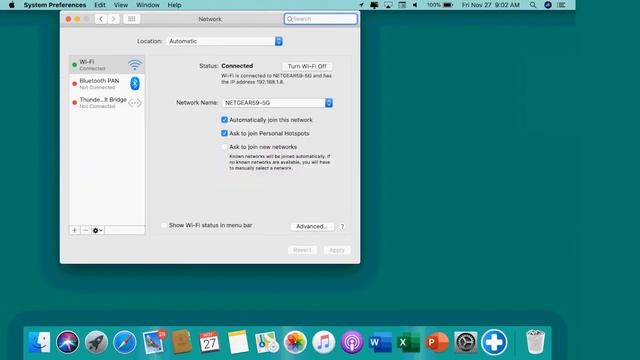Click Turn Wi-Fi Off button
This screenshot has width=640, height=360.
(307, 66)
